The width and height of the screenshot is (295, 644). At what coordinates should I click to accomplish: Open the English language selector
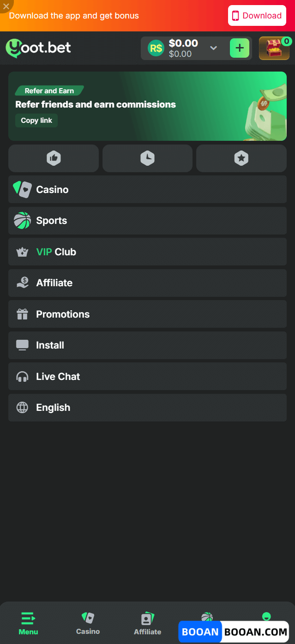(147, 408)
